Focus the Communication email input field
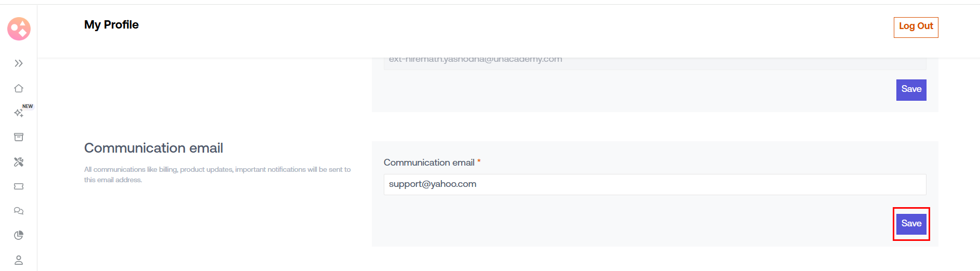Viewport: 980px width, 271px height. pos(654,184)
